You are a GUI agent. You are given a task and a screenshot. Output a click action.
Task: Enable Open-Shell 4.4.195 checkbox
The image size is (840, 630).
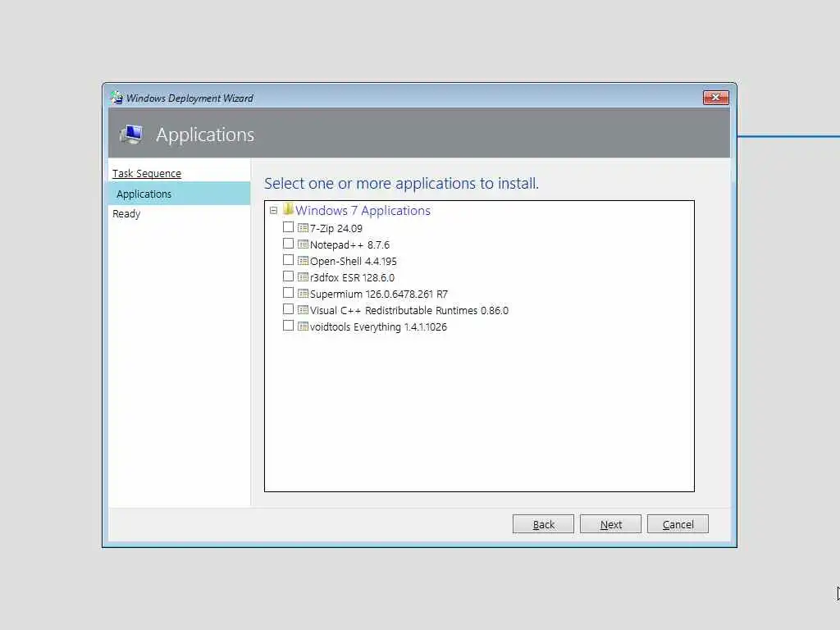[x=288, y=260]
